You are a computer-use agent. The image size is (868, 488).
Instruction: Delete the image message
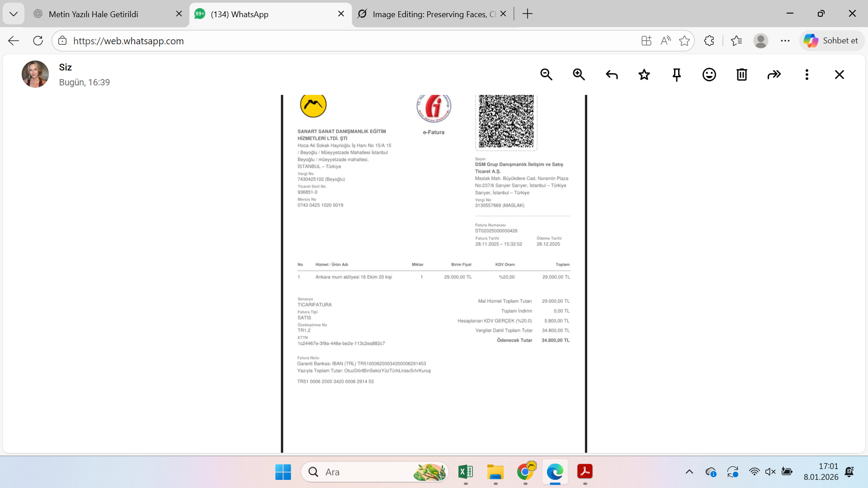[x=742, y=75]
